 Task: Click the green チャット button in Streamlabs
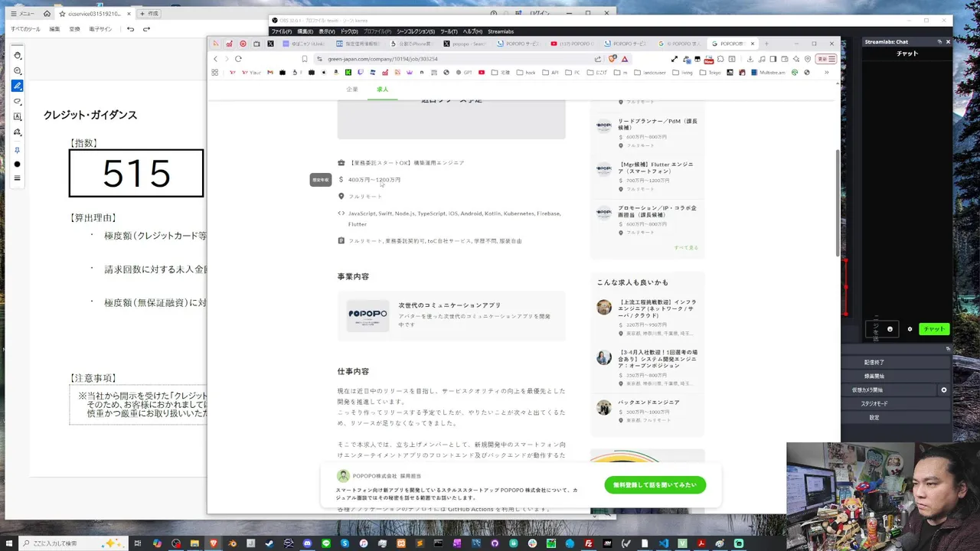point(934,329)
